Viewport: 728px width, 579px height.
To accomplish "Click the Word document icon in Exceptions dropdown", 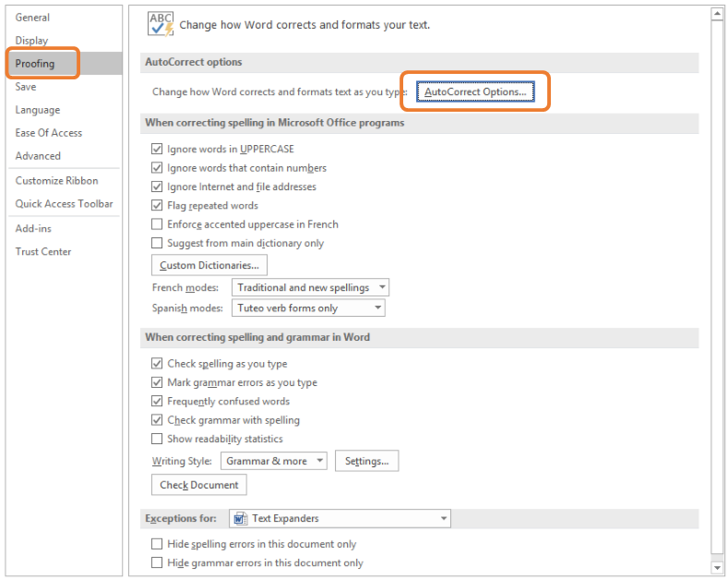I will (x=240, y=519).
